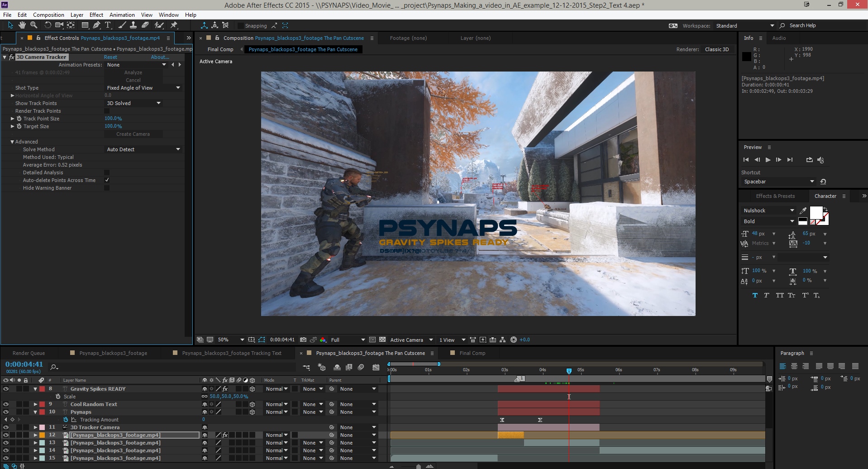Toggle Faux Italic in Character panel
Viewport: 868px width, 469px height.
coord(766,295)
